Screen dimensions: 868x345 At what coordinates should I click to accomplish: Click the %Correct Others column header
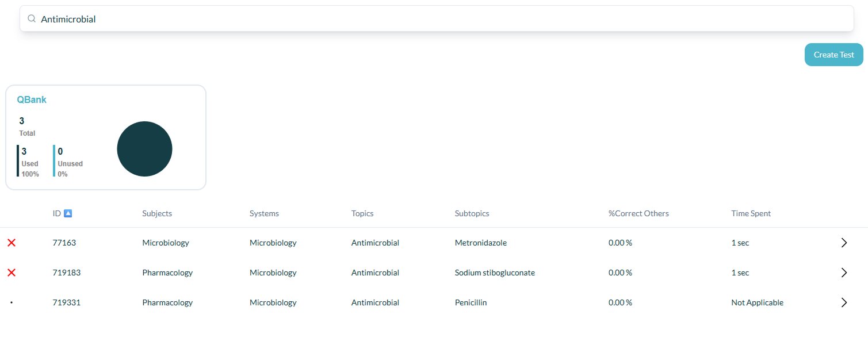[x=638, y=213]
